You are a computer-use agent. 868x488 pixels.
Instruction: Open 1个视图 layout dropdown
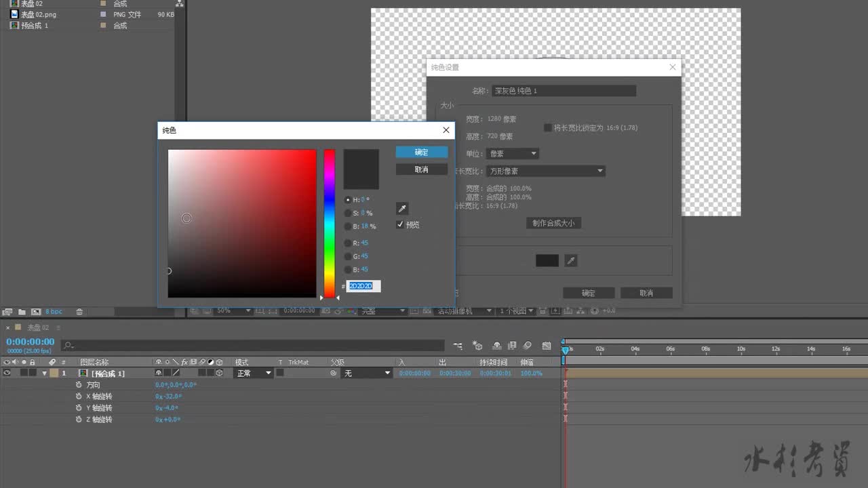tap(517, 310)
